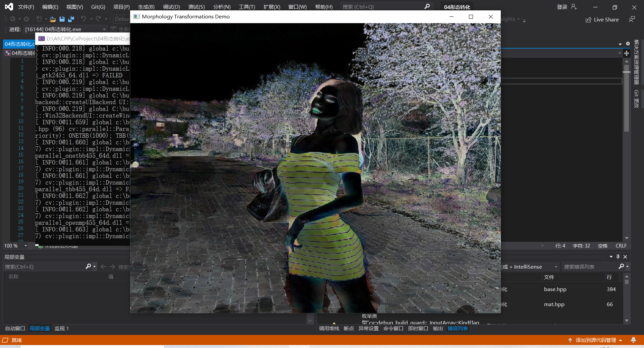Select the Save All icon
This screenshot has width=644, height=348.
(71, 19)
